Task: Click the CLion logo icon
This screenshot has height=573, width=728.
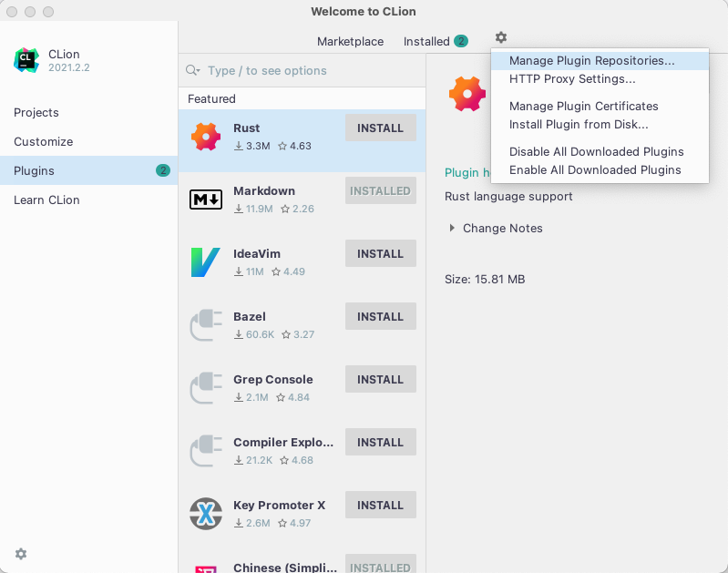Action: (x=26, y=60)
